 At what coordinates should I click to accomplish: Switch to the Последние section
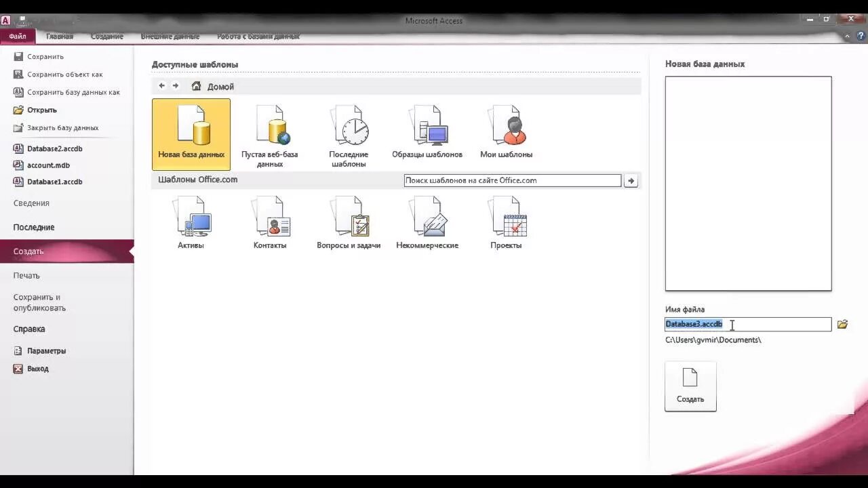(x=34, y=228)
